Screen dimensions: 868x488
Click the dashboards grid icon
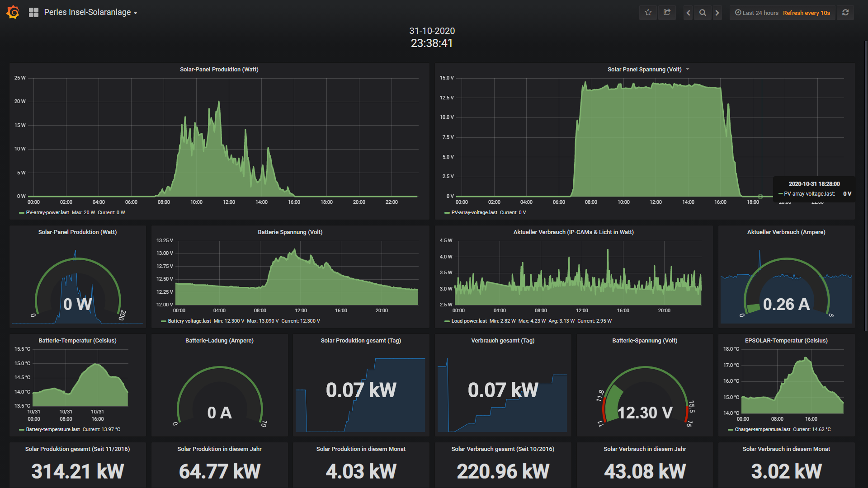click(x=33, y=12)
